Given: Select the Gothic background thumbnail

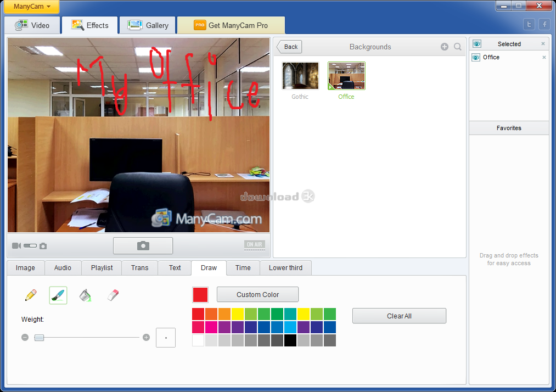Looking at the screenshot, I should 300,76.
